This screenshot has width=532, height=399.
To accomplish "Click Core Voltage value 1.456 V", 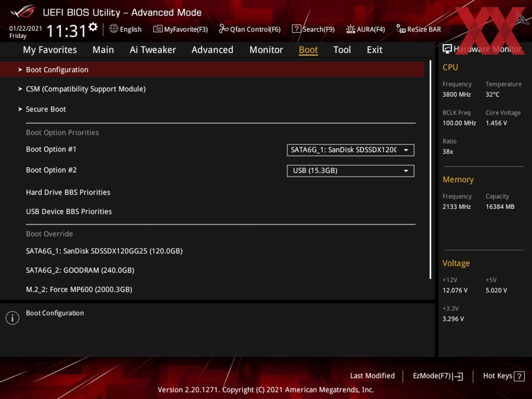I will coord(496,123).
